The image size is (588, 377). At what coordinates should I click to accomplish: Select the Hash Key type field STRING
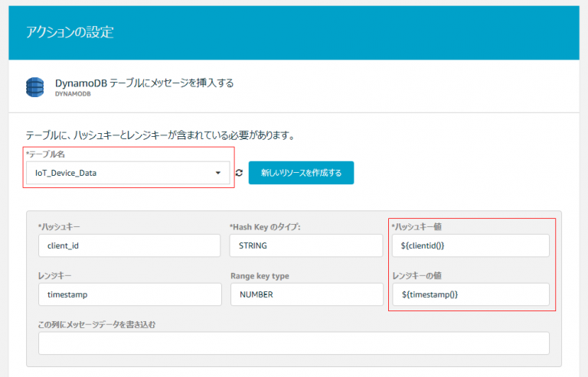coord(306,245)
